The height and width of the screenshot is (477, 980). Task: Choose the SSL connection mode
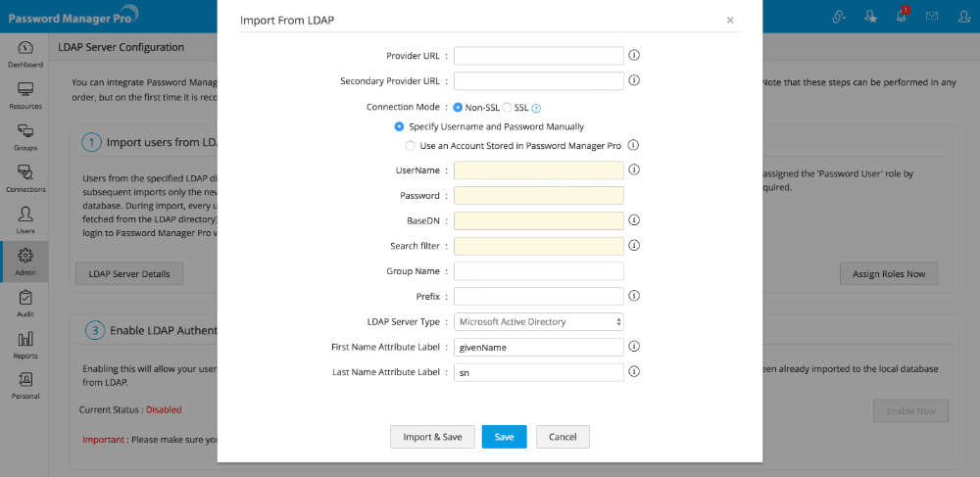pos(508,107)
